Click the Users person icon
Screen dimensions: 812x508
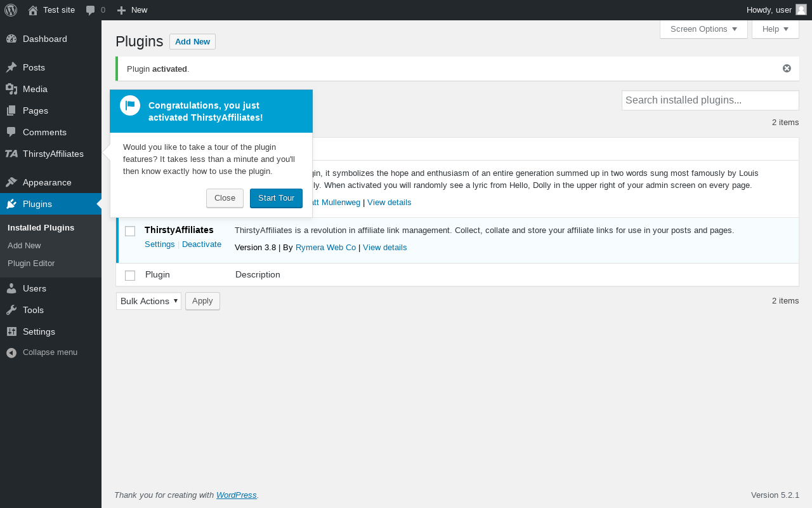(x=11, y=288)
